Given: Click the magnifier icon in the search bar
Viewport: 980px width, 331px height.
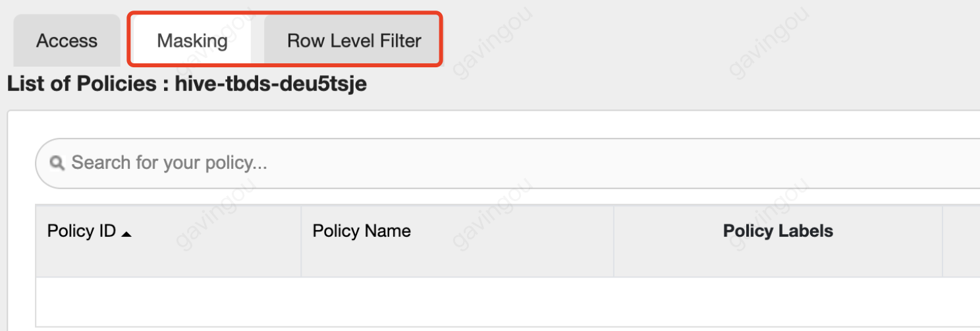Looking at the screenshot, I should pyautogui.click(x=57, y=162).
